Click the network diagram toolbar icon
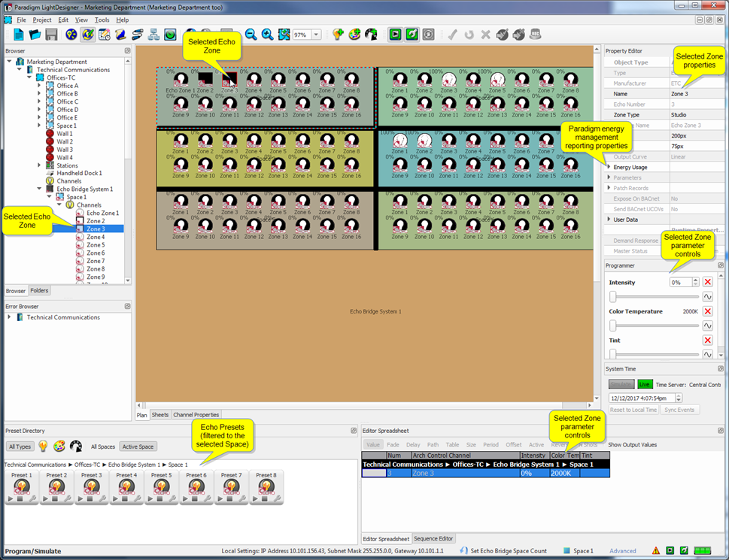Image resolution: width=729 pixels, height=560 pixels. pos(153,35)
